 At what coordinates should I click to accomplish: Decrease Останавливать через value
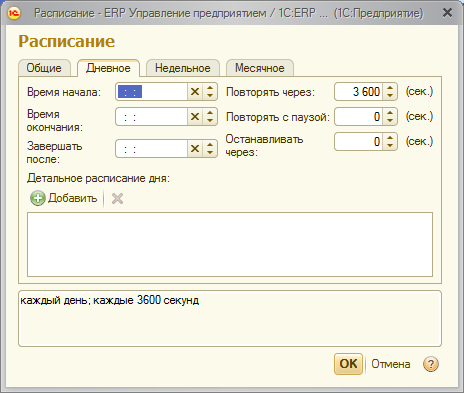pos(390,146)
